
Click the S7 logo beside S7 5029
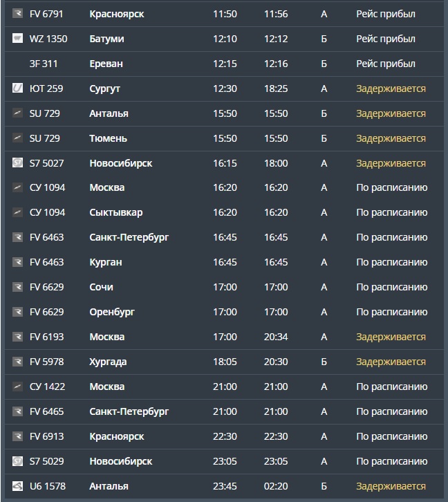17,461
